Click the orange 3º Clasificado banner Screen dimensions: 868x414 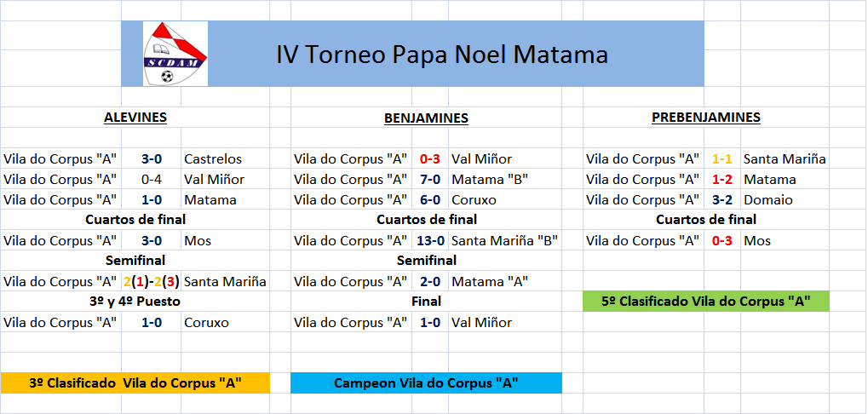(135, 383)
